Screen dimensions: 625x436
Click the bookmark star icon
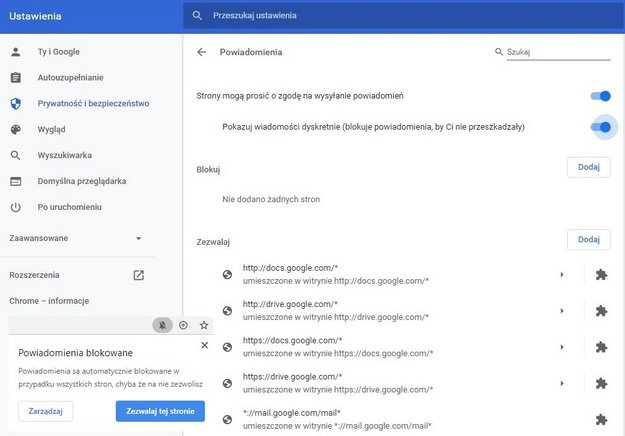tap(204, 325)
